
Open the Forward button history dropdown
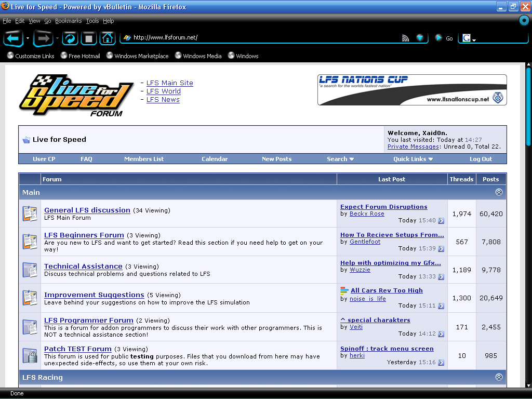coord(57,38)
